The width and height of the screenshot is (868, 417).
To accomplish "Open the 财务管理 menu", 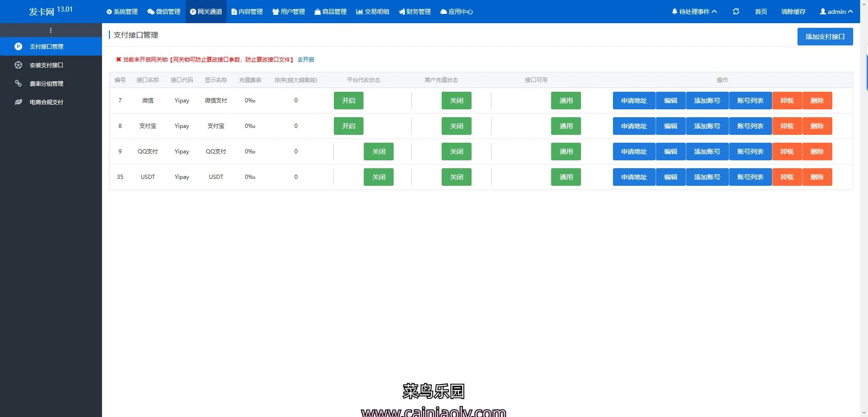I will pyautogui.click(x=415, y=12).
